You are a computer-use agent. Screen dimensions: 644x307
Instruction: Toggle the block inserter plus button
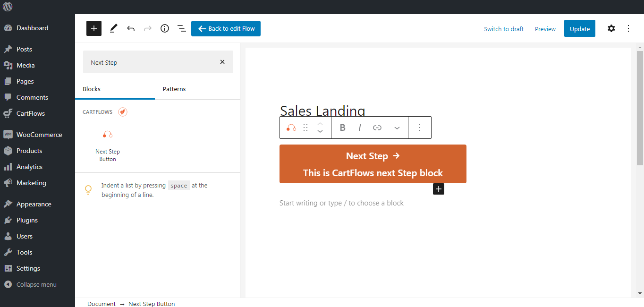coord(94,28)
